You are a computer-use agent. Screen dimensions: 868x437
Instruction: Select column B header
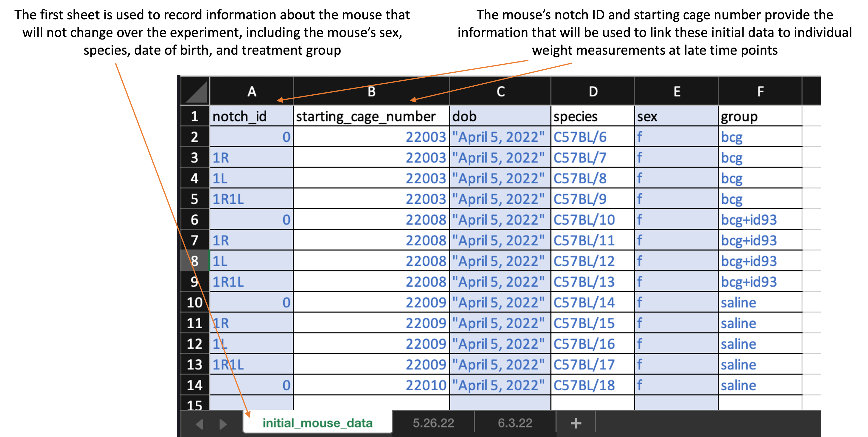pos(371,91)
